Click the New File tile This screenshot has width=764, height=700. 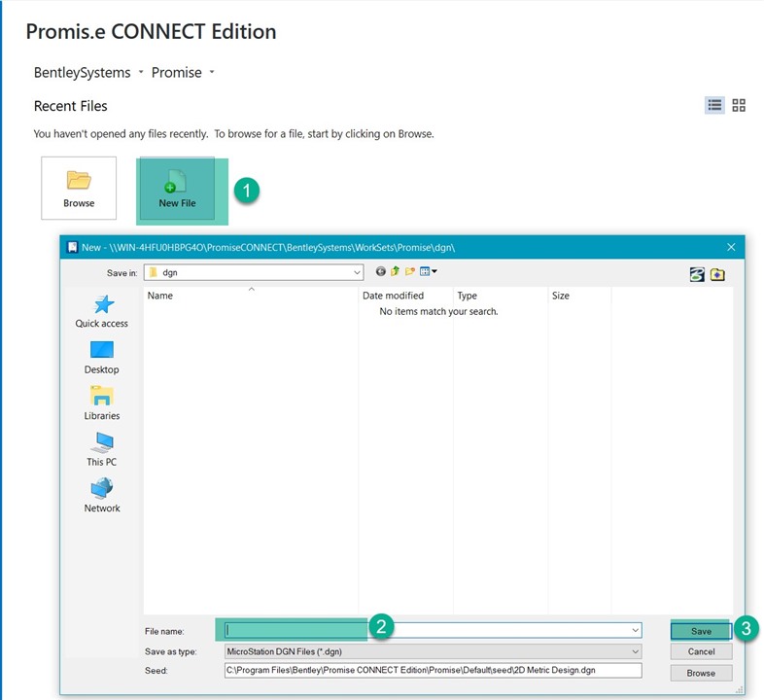coord(177,189)
